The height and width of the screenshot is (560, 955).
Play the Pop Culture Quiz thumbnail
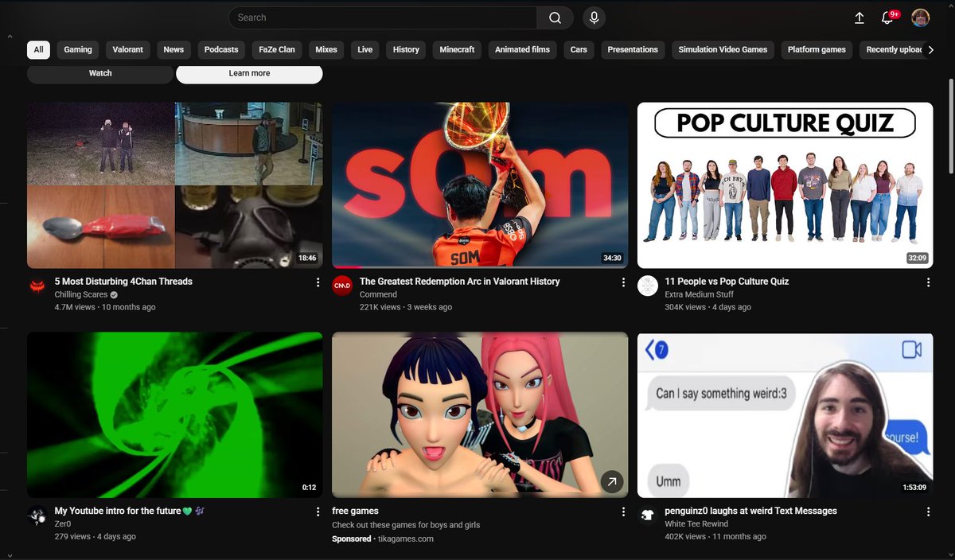[x=785, y=185]
